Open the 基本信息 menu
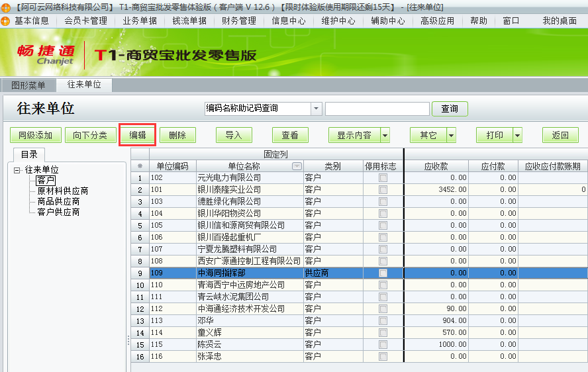 (32, 21)
